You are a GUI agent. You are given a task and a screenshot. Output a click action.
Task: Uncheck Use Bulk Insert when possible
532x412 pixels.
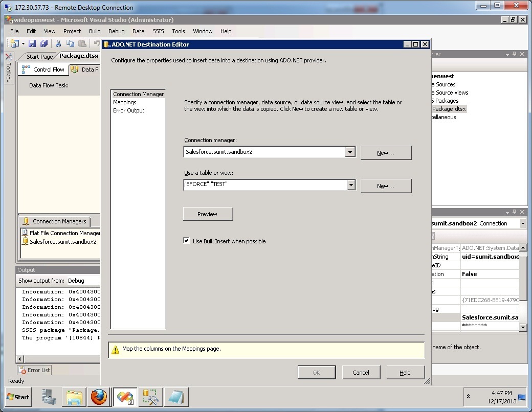point(187,240)
